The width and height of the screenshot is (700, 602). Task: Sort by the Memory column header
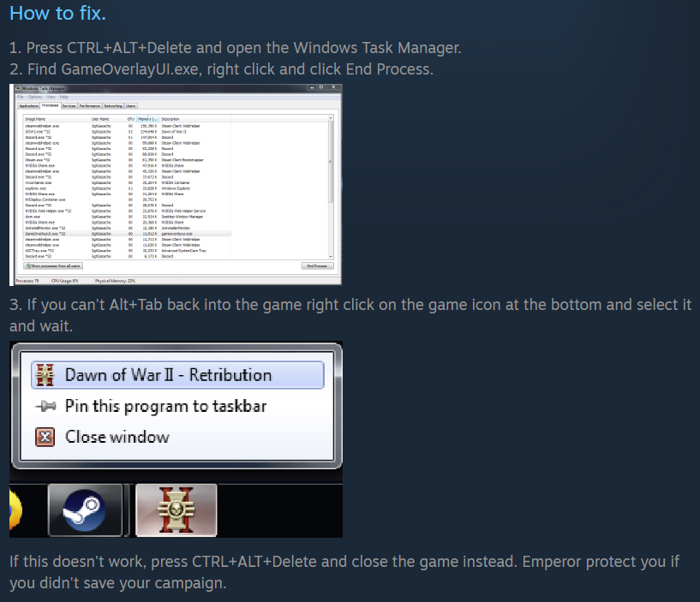pos(147,119)
